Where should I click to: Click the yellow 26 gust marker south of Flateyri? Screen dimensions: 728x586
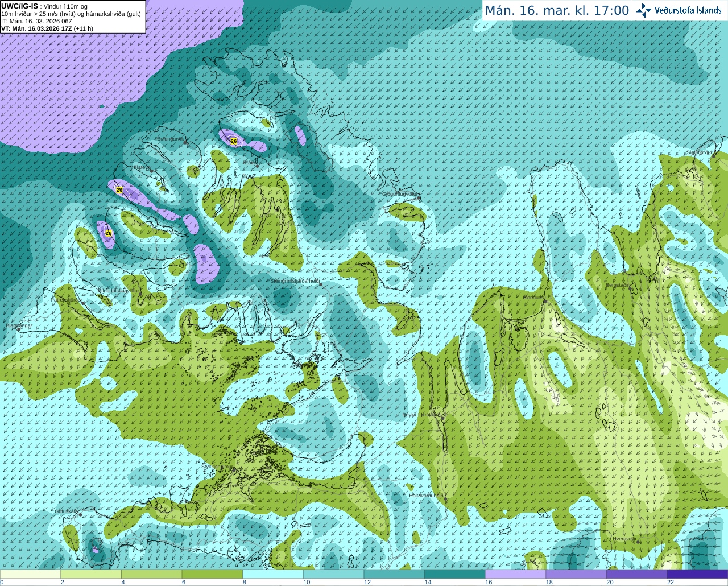click(x=109, y=233)
